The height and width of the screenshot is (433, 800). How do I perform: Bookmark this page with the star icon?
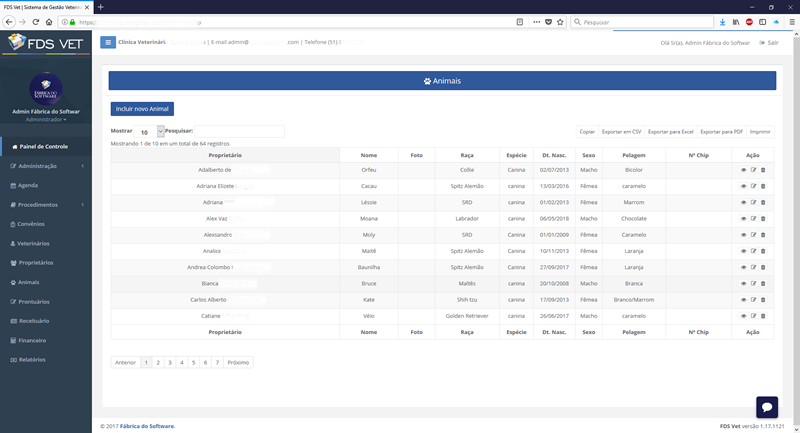pyautogui.click(x=561, y=21)
